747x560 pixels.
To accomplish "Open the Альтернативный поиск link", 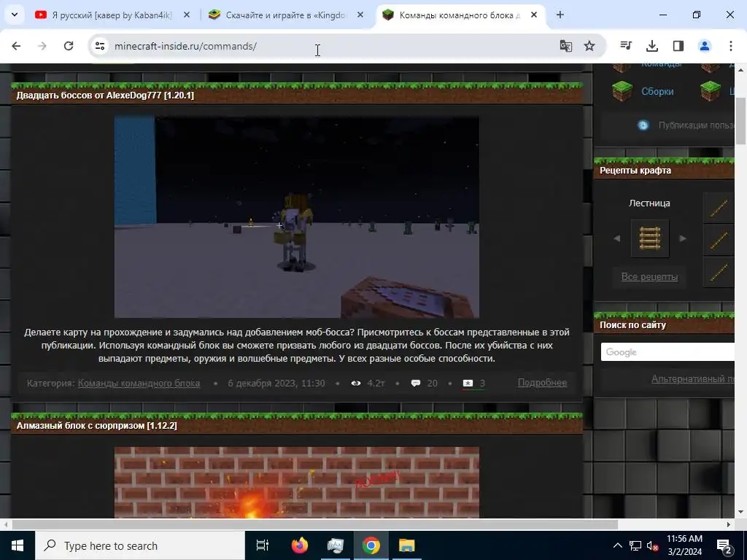I will [693, 379].
